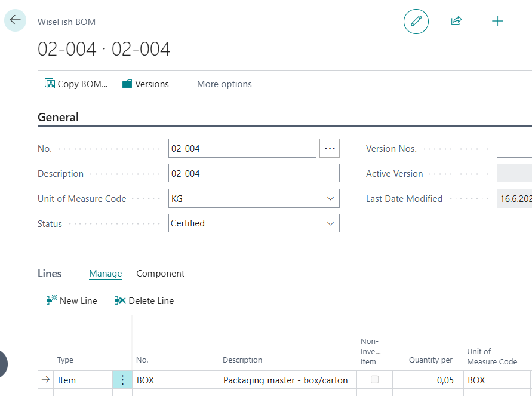Open More options in action bar
The width and height of the screenshot is (532, 396).
click(224, 84)
